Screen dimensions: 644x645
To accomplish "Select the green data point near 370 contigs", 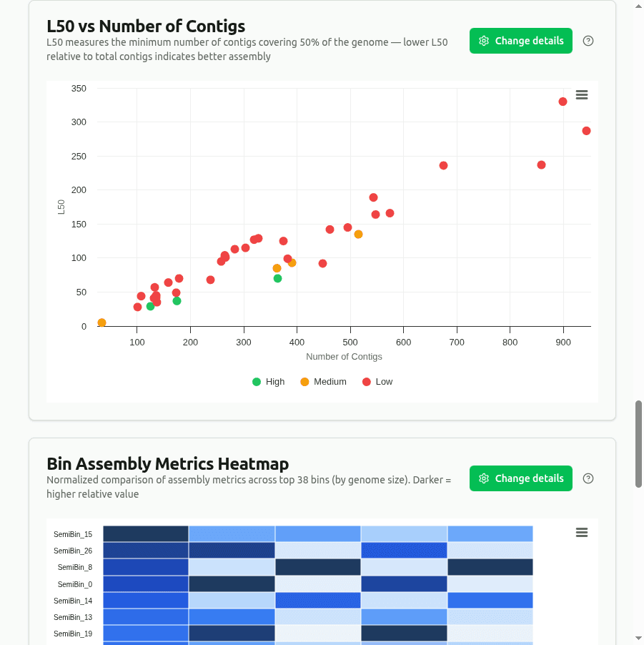I will coord(277,278).
